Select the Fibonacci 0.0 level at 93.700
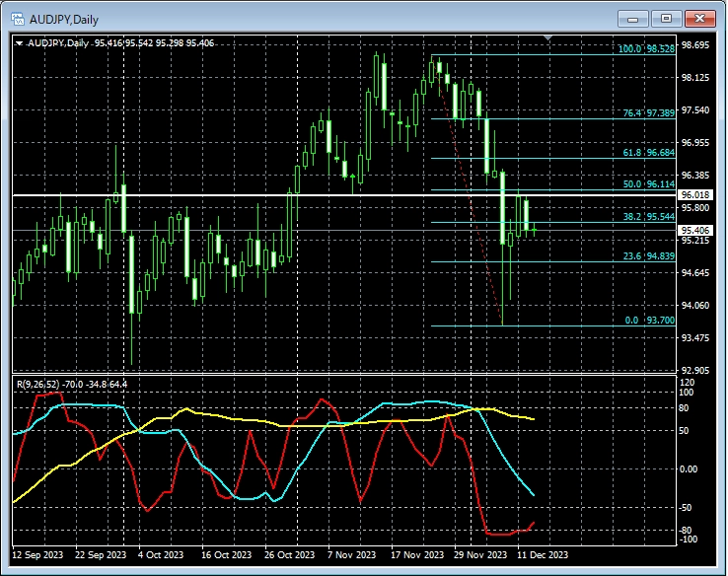The width and height of the screenshot is (728, 576). pos(649,321)
